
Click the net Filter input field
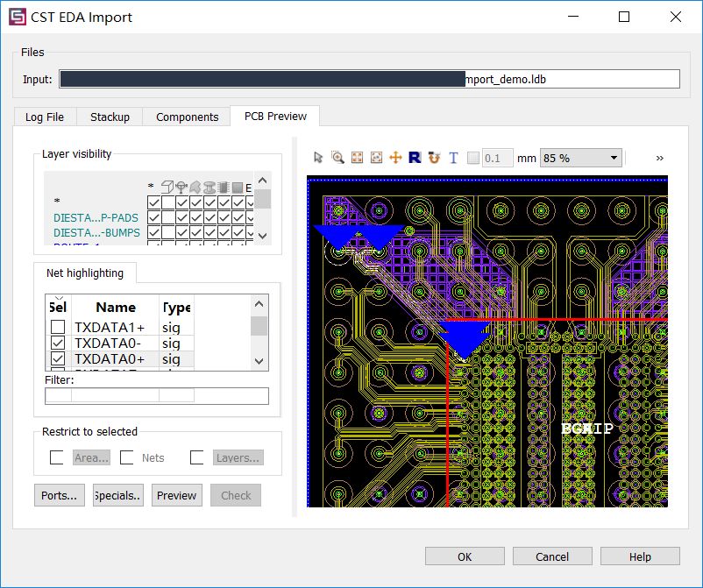[157, 396]
